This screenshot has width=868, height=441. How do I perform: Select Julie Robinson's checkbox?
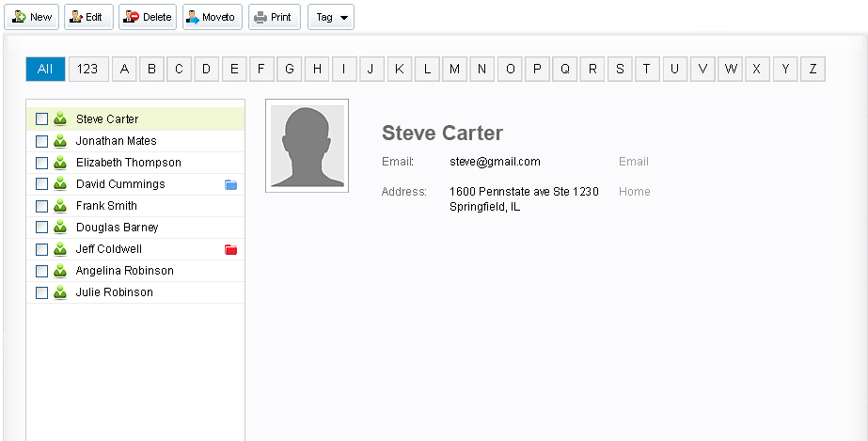[41, 292]
